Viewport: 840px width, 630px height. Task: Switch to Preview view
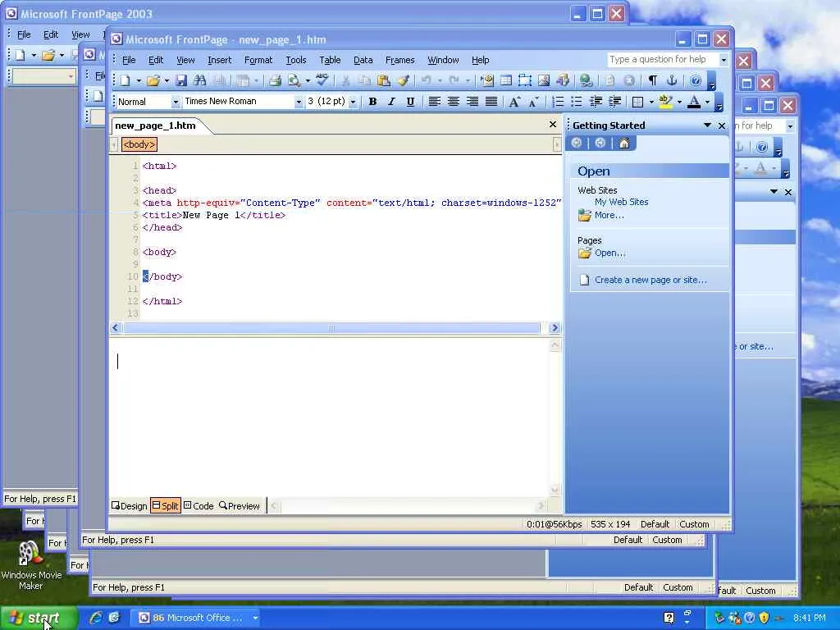coord(240,505)
